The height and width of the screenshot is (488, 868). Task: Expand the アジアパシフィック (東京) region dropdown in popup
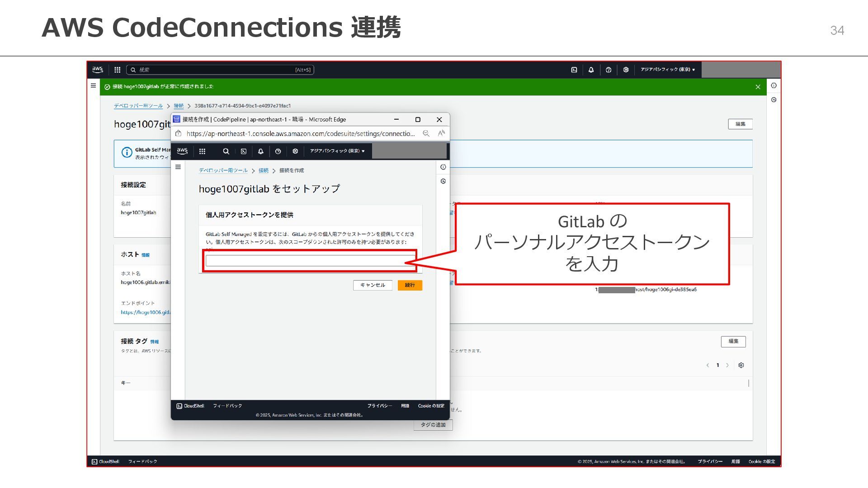(x=337, y=151)
